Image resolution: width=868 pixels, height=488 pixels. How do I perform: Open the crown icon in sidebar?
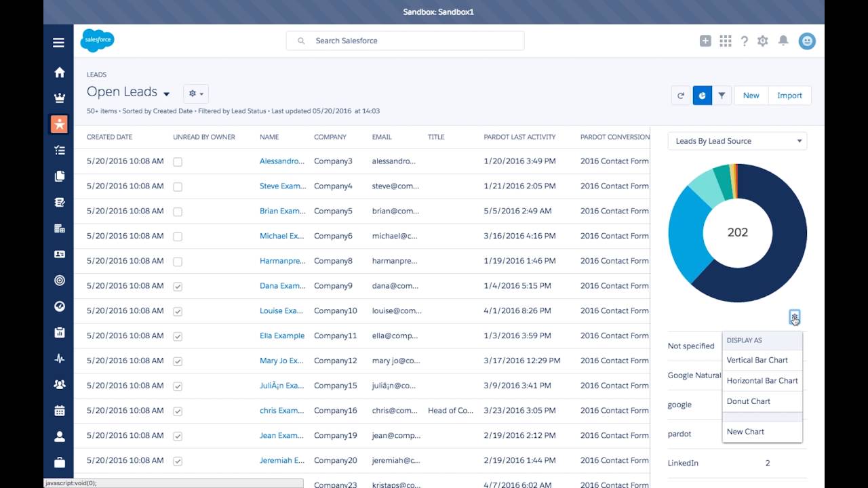(x=60, y=98)
